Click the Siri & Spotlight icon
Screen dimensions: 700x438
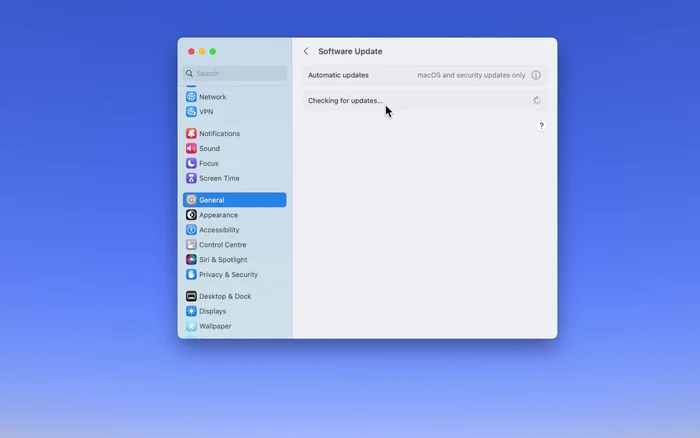[191, 260]
